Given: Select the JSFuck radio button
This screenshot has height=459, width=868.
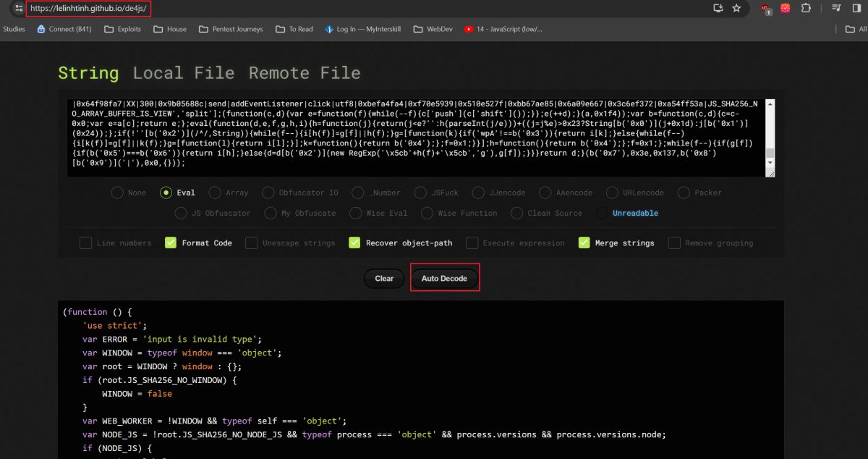Looking at the screenshot, I should [420, 193].
